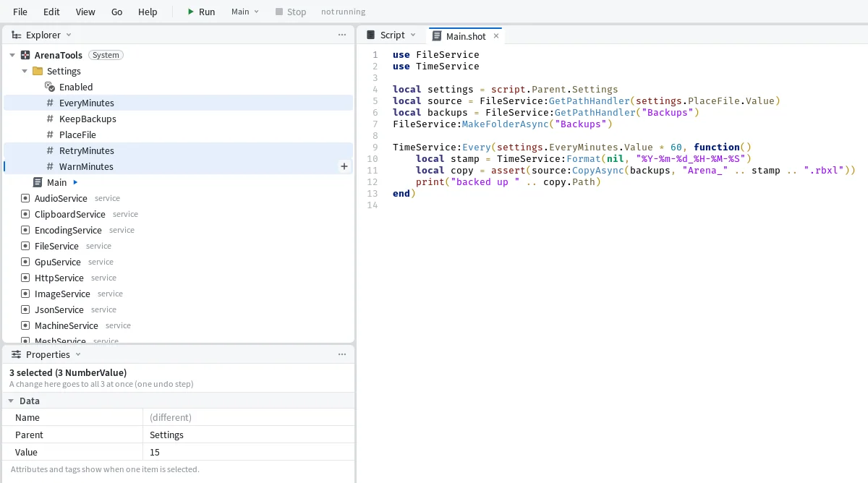
Task: Open the Script tab dropdown arrow
Action: (413, 35)
